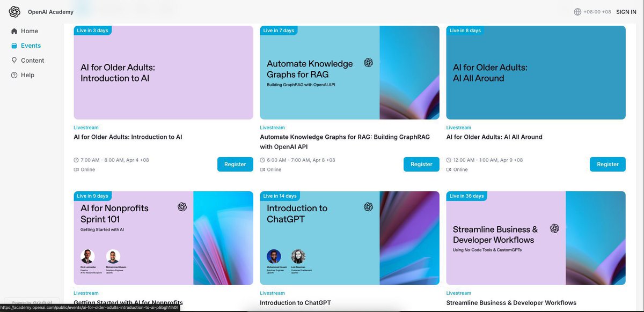Viewport: 644px width, 312px height.
Task: Click the SIGN IN link
Action: pyautogui.click(x=626, y=11)
